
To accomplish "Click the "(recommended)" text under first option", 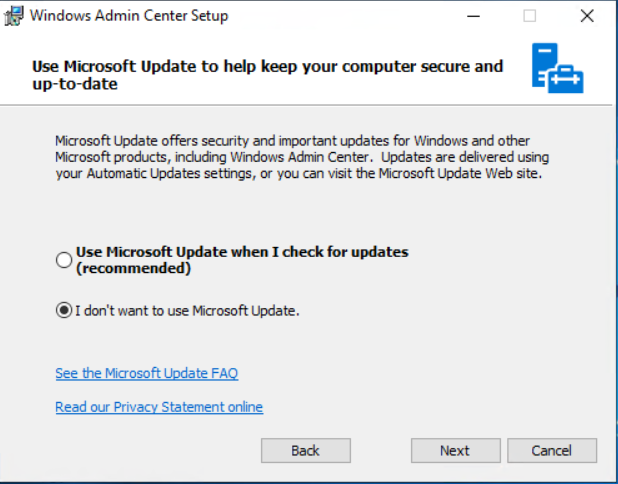I will pyautogui.click(x=133, y=268).
